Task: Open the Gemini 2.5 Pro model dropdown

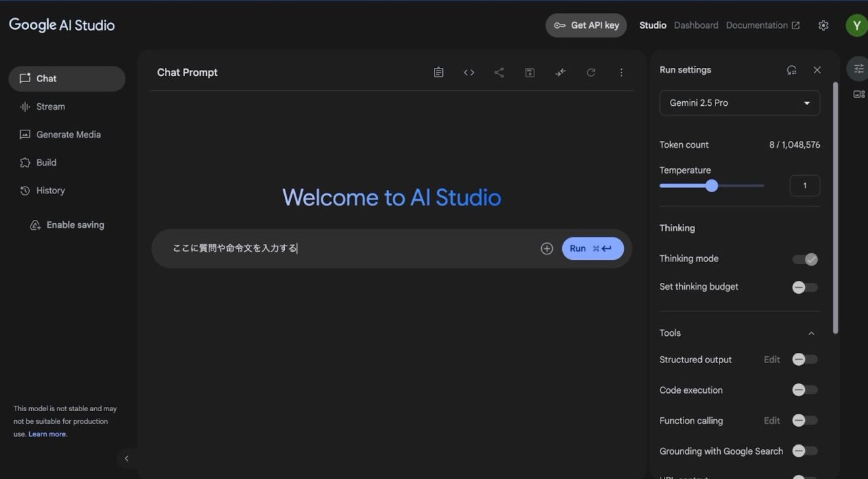Action: pyautogui.click(x=740, y=103)
